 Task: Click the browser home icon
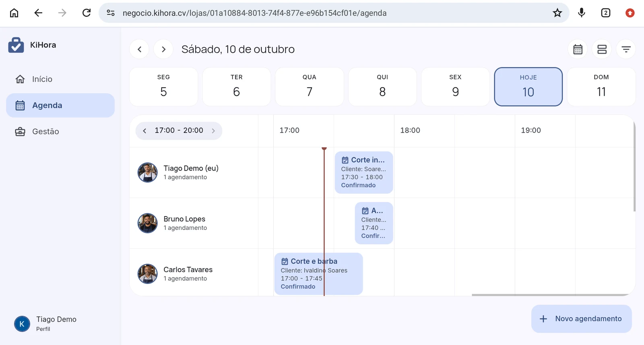pyautogui.click(x=14, y=13)
